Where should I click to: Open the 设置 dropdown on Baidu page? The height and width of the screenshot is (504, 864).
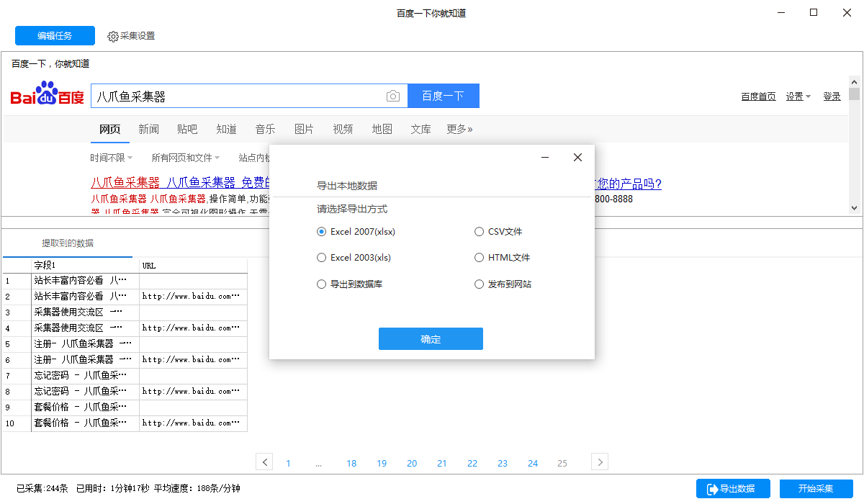point(798,96)
